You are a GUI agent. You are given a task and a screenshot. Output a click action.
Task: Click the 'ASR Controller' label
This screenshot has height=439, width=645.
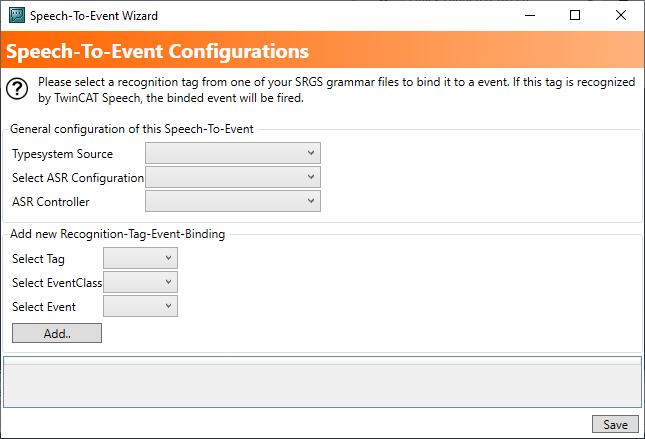tap(51, 202)
